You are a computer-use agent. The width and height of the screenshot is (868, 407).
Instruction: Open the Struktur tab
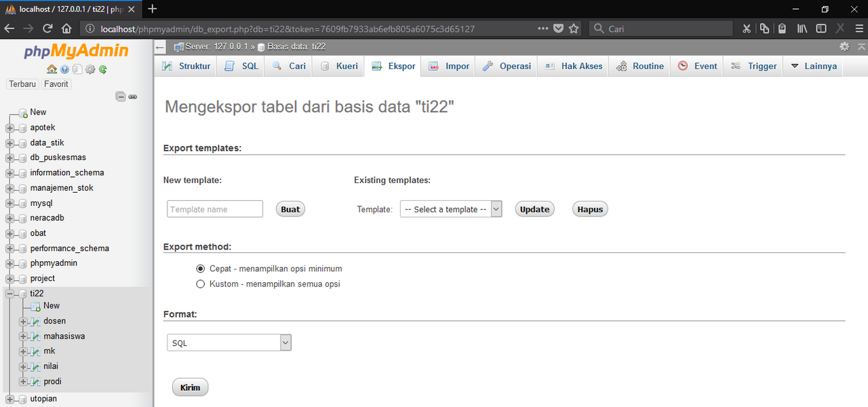pyautogui.click(x=195, y=66)
